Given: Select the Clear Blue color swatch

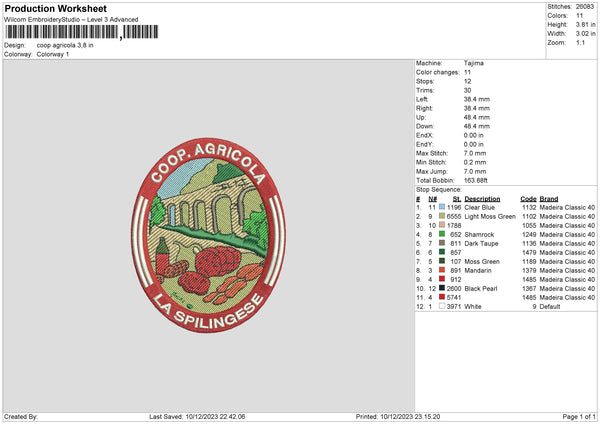Looking at the screenshot, I should [x=442, y=207].
